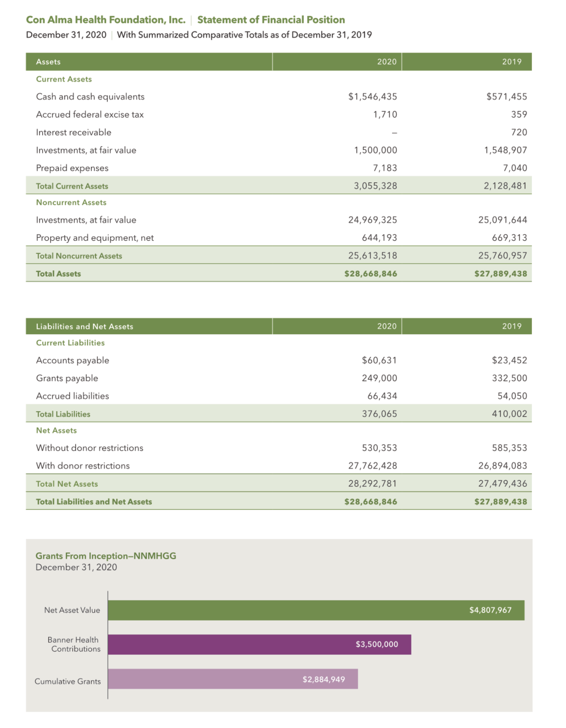Viewport: 566px width, 728px height.
Task: Select the Without donor restrictions label
Action: [x=90, y=448]
